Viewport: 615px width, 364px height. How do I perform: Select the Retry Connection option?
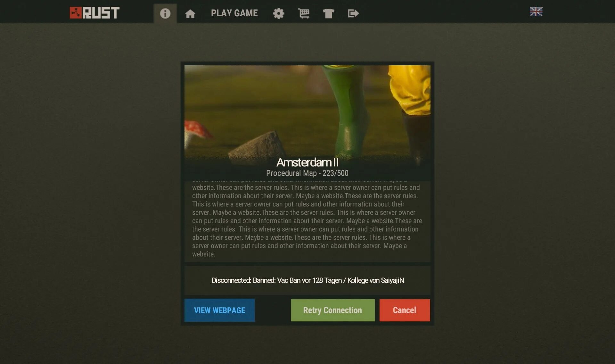(x=332, y=310)
